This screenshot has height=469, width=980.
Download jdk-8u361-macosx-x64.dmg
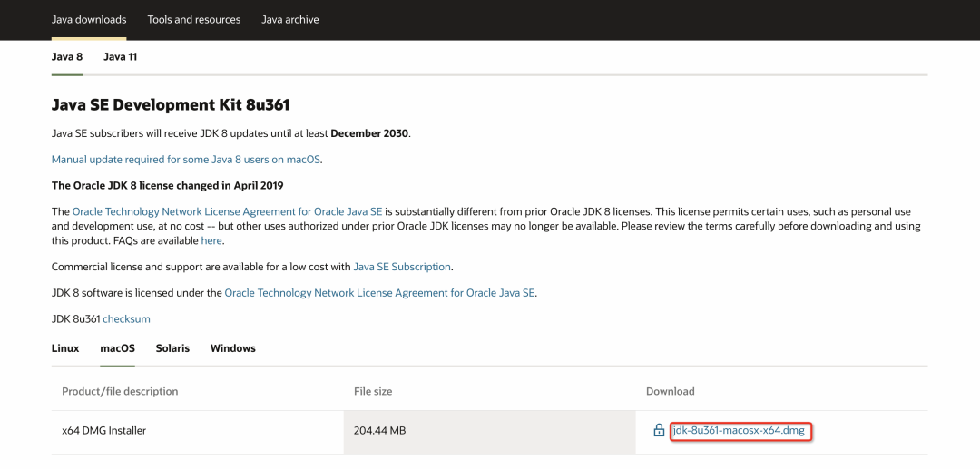click(x=740, y=430)
